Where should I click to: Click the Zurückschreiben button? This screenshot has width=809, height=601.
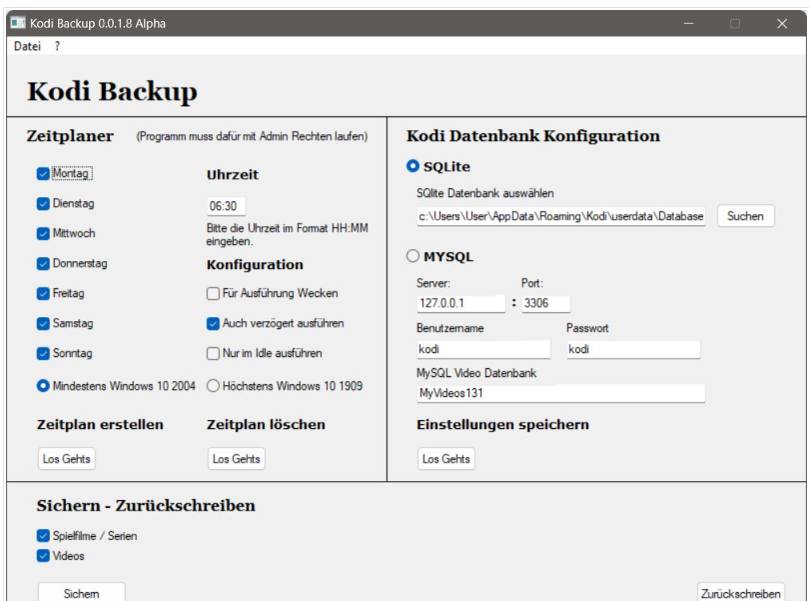coord(741,593)
